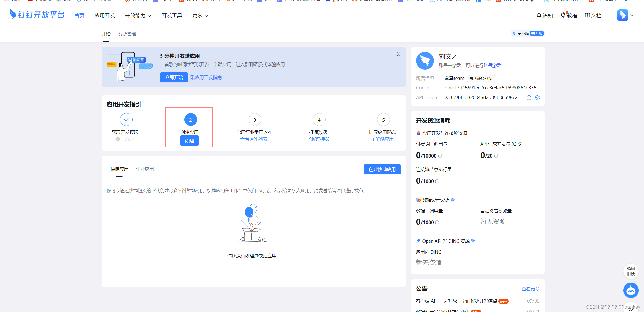The width and height of the screenshot is (644, 312).
Task: Click the step 4 circle icon
Action: click(319, 120)
